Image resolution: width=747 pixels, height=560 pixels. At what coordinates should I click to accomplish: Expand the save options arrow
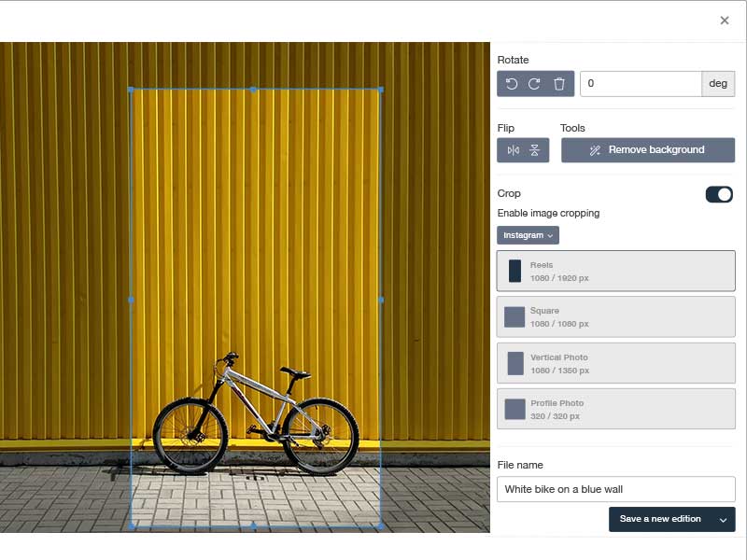click(x=723, y=519)
